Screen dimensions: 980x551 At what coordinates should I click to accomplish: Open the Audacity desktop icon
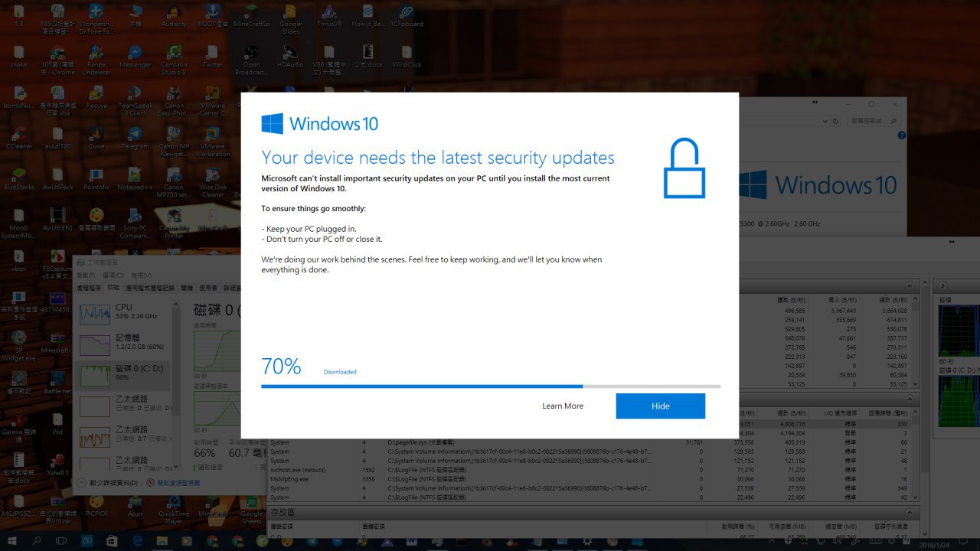[x=174, y=13]
